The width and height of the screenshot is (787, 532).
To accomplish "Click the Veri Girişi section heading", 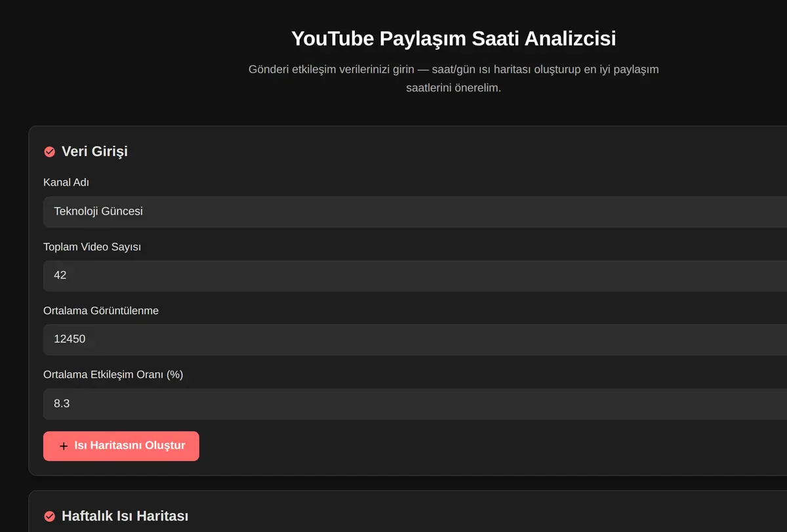I will [94, 152].
